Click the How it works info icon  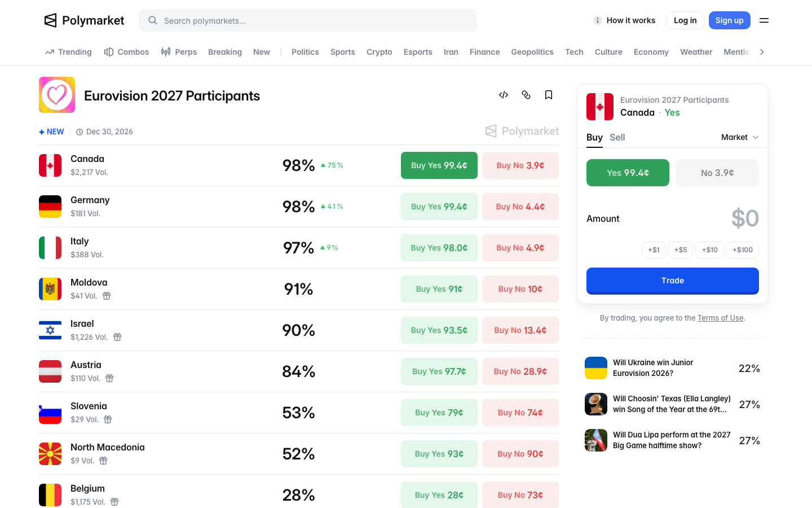click(x=598, y=20)
